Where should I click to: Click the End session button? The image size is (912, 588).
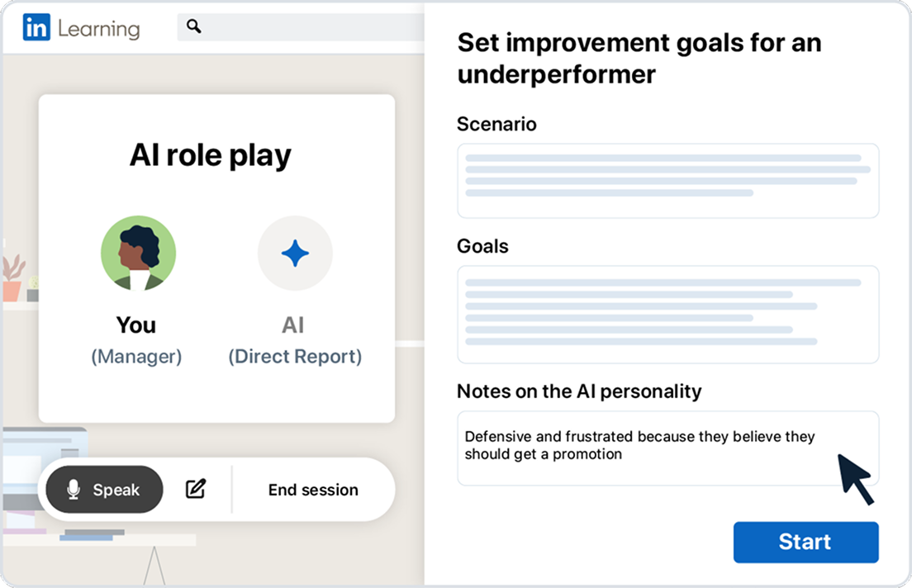tap(313, 490)
